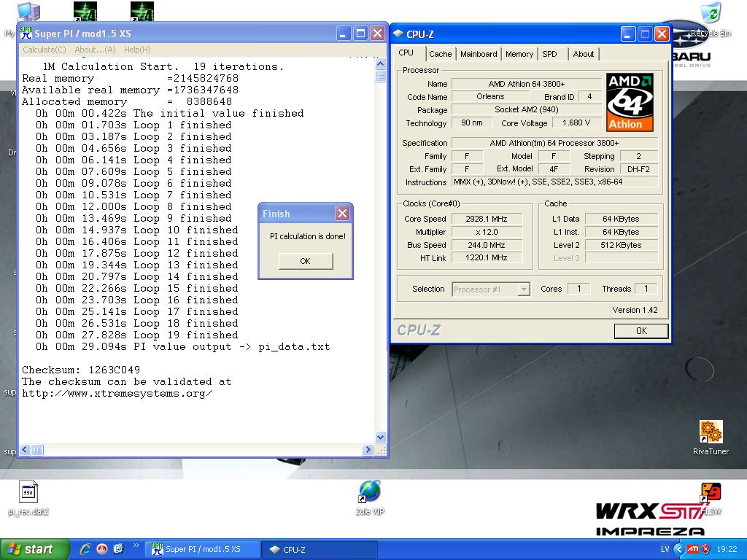747x560 pixels.
Task: Click OK button in CPU-Z window
Action: click(641, 330)
